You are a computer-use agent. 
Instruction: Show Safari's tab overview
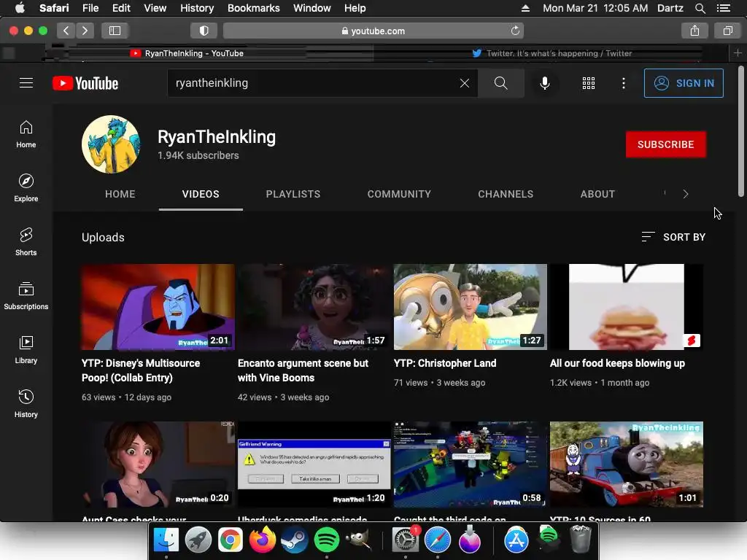click(x=727, y=31)
